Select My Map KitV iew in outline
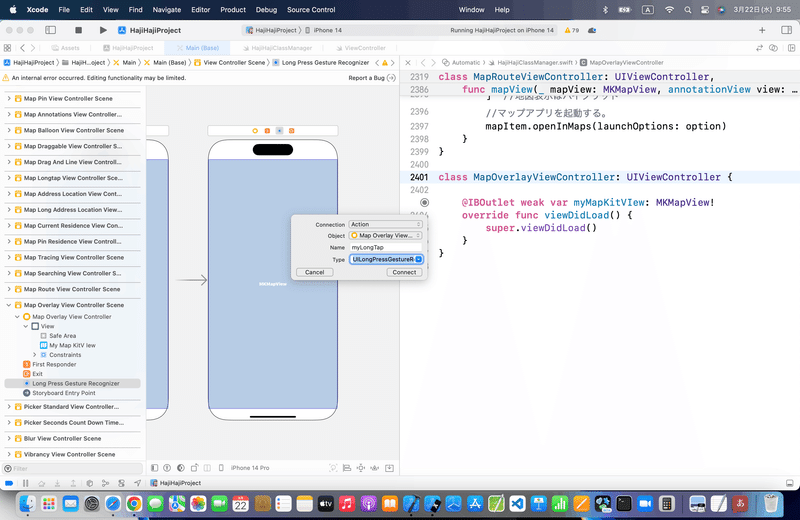Screen dimensions: 800x520 pyautogui.click(x=72, y=345)
